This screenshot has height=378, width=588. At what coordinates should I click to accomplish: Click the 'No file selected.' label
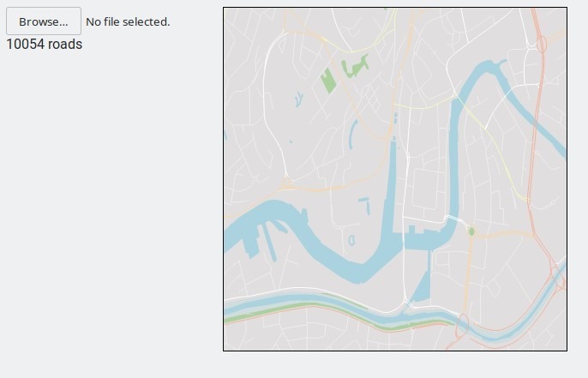[x=128, y=21]
